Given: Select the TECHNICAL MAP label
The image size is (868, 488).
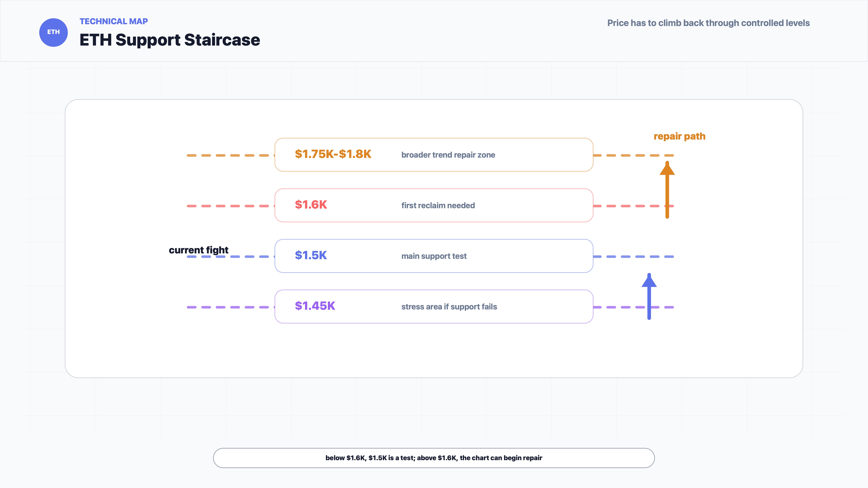Looking at the screenshot, I should coord(114,22).
